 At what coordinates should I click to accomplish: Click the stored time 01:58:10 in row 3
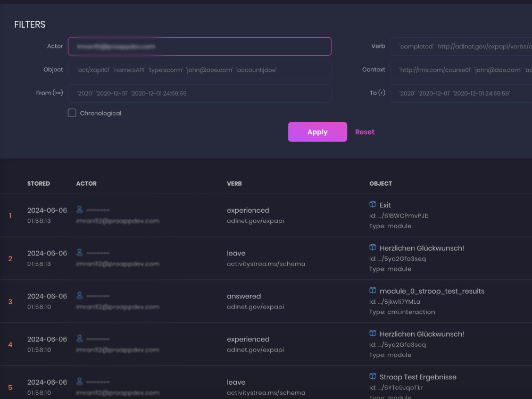(x=39, y=307)
